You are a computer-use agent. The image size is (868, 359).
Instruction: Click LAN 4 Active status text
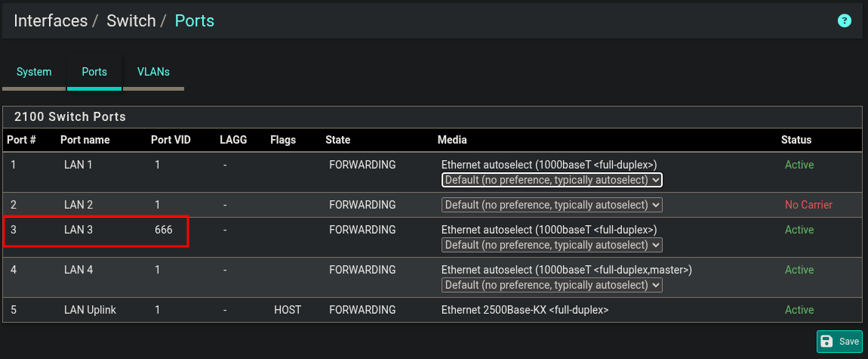(799, 270)
